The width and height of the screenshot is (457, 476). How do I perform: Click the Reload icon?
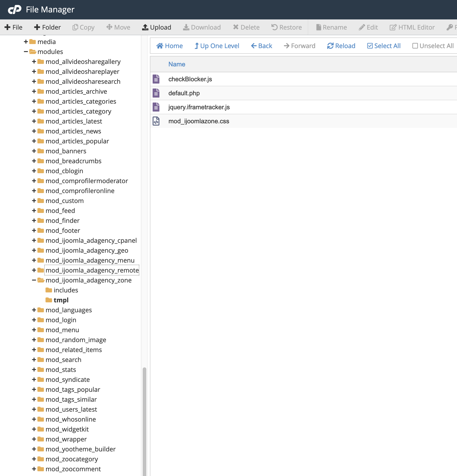(330, 46)
